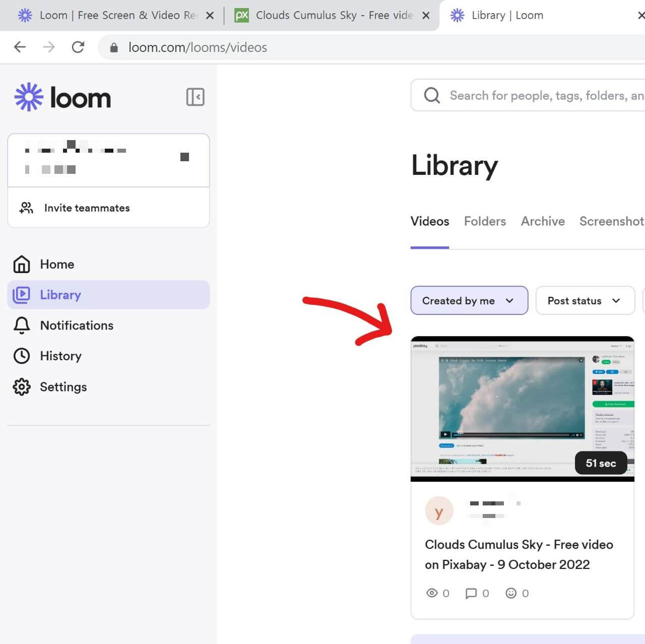Open the Clouds video thumbnail
This screenshot has width=645, height=644.
pos(522,409)
